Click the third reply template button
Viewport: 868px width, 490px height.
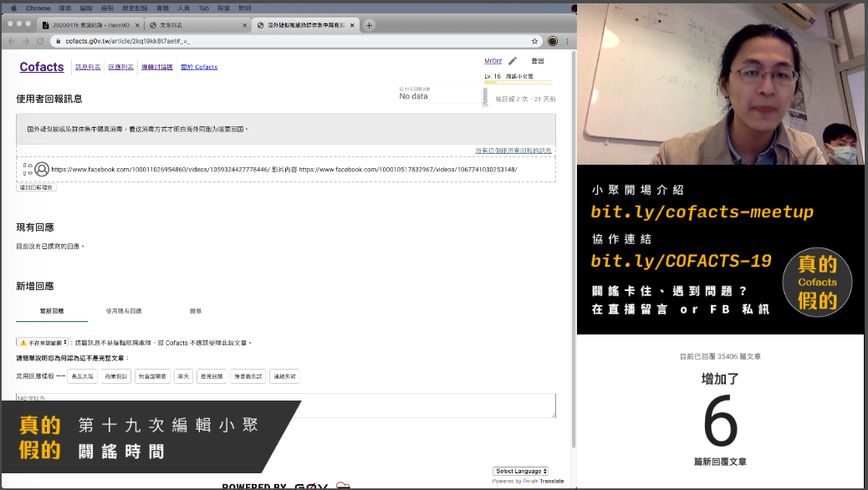152,376
